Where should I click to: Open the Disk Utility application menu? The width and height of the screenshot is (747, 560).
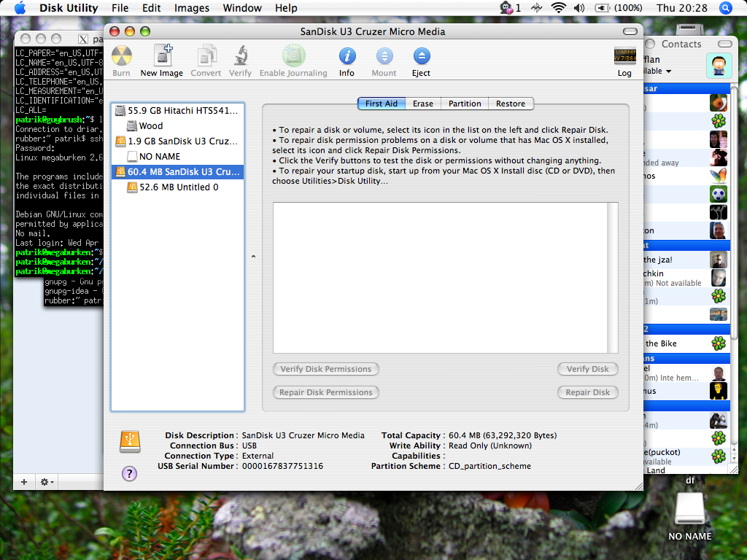point(69,8)
